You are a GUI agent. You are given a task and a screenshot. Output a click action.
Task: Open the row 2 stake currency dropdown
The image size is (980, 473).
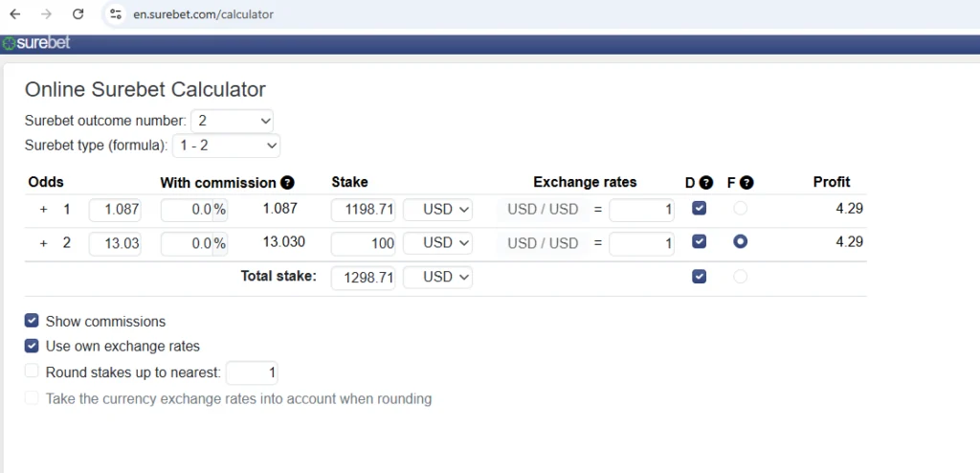437,243
